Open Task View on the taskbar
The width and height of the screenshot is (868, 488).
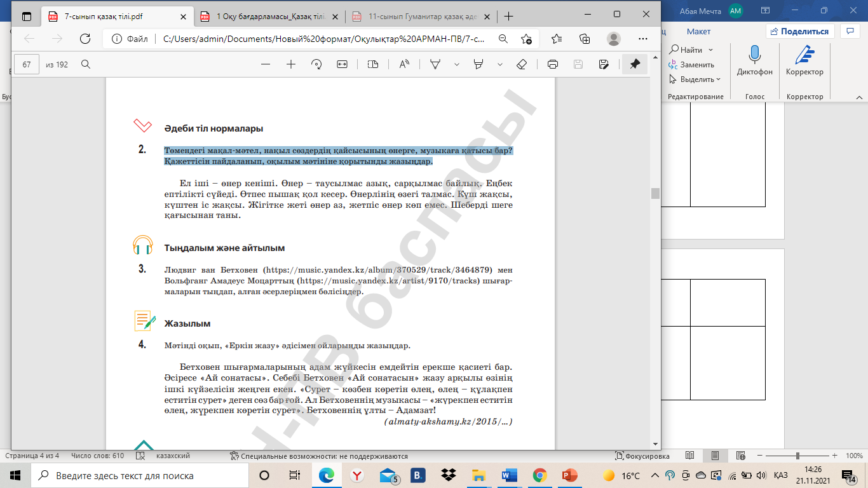click(295, 475)
